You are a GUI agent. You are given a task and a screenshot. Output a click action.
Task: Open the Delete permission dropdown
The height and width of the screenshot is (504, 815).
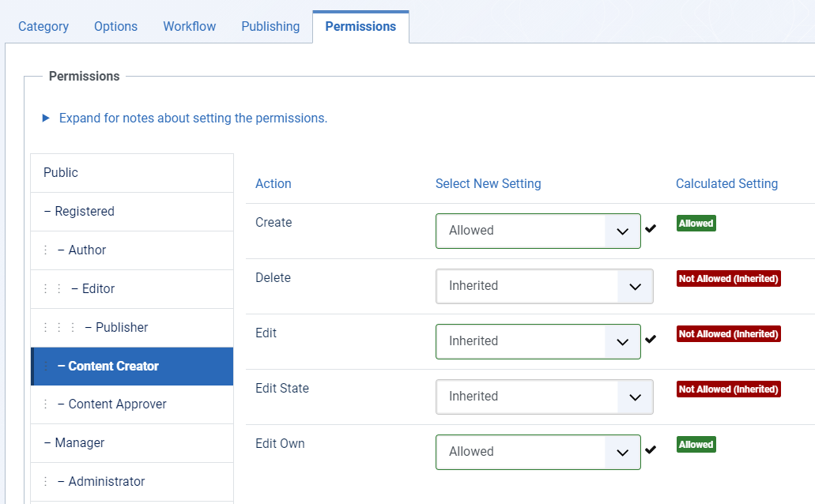pos(544,286)
